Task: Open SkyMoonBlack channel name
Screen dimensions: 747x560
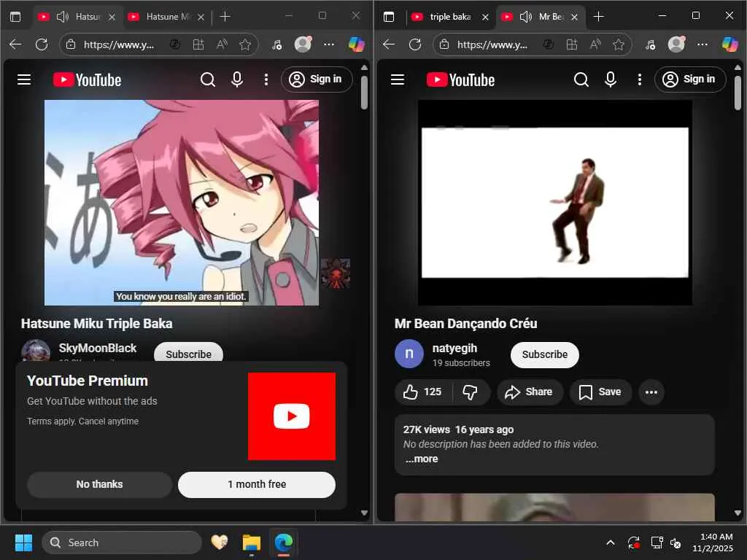Action: tap(98, 348)
